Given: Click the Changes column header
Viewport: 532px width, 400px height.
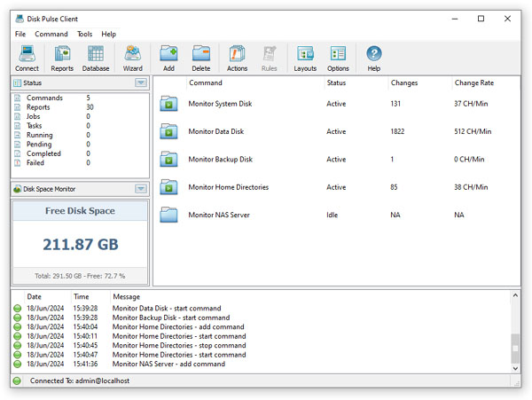Looking at the screenshot, I should 404,82.
